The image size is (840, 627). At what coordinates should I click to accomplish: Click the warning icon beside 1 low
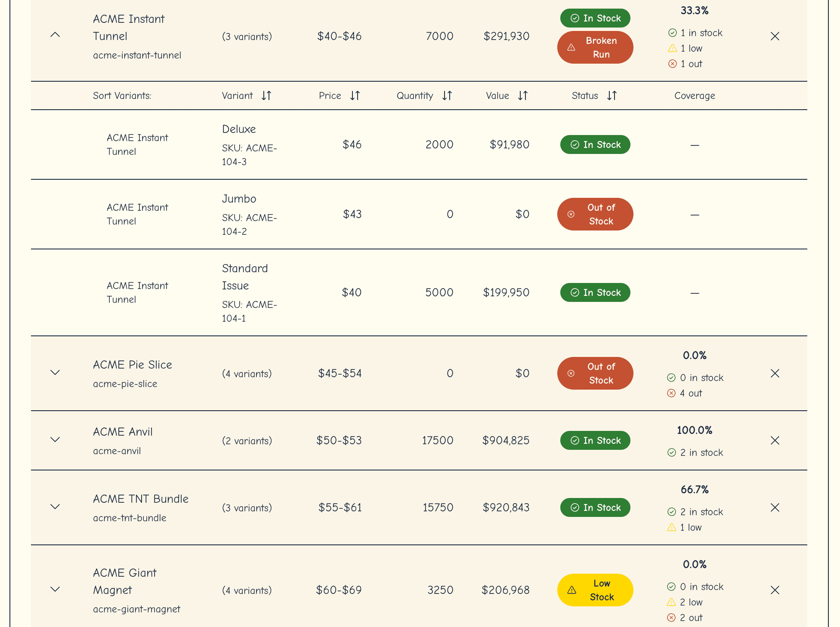coord(672,48)
